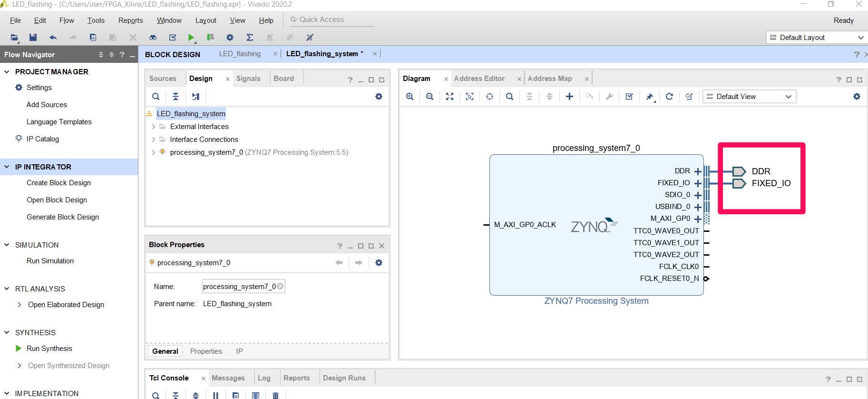Open the Default View dropdown
Screen dimensions: 868x399
click(749, 97)
